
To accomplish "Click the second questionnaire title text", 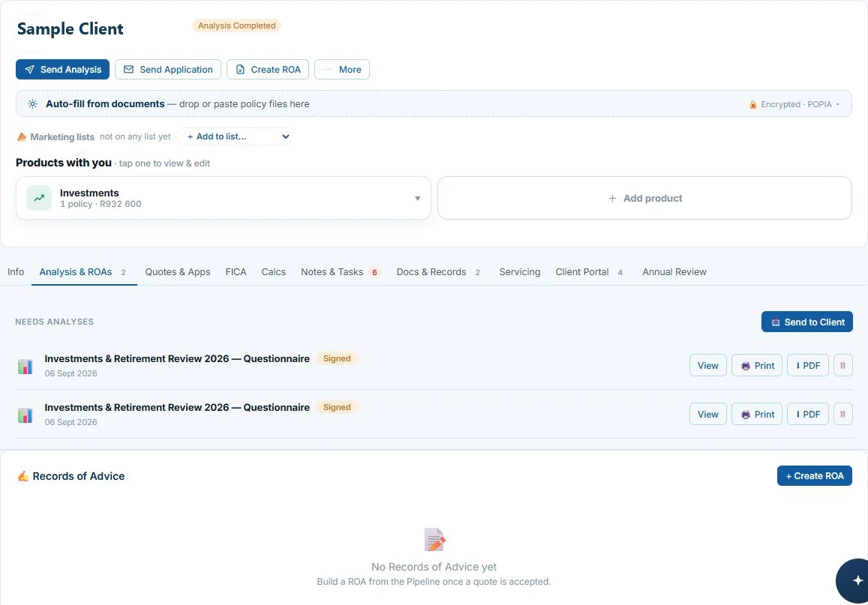I will coord(177,407).
